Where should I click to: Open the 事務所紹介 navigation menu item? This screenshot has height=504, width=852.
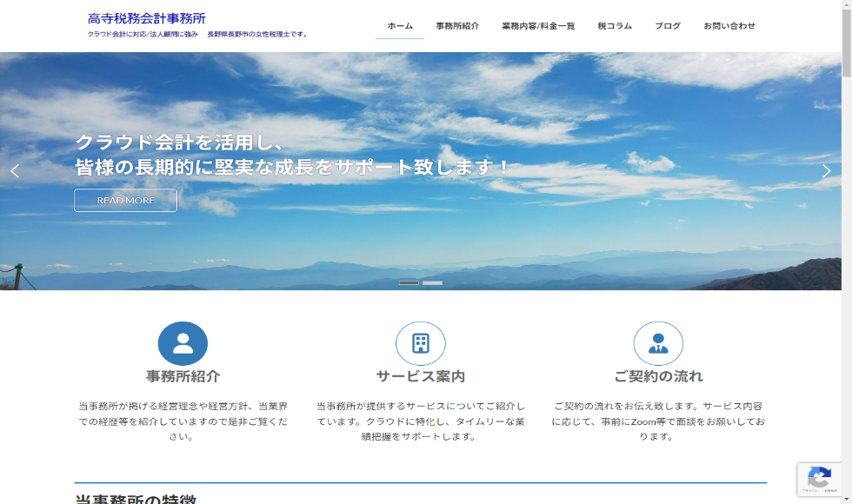pyautogui.click(x=457, y=26)
